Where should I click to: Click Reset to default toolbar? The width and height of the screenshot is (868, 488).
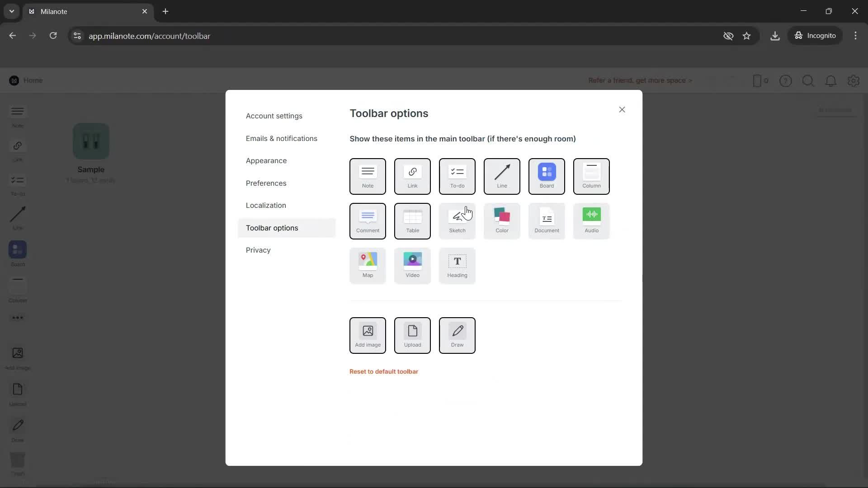coord(384,371)
